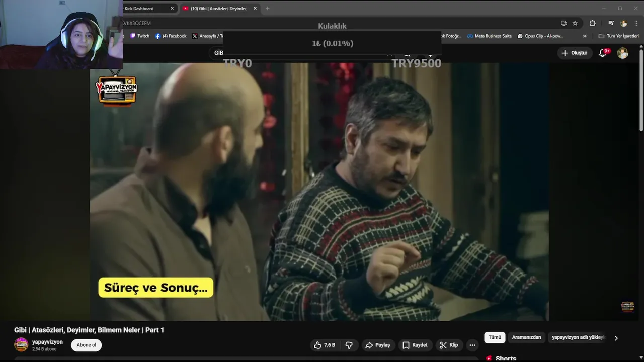Click the 2,54 B abone text
This screenshot has height=362, width=644.
(x=44, y=349)
